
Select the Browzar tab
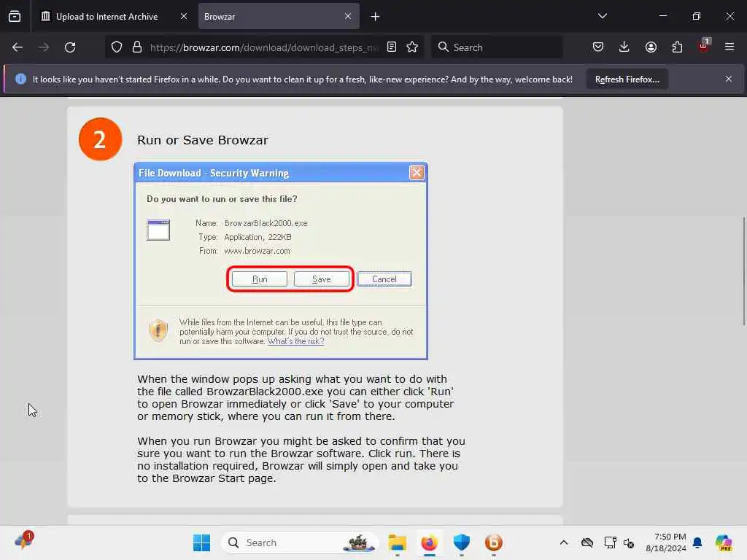click(279, 16)
